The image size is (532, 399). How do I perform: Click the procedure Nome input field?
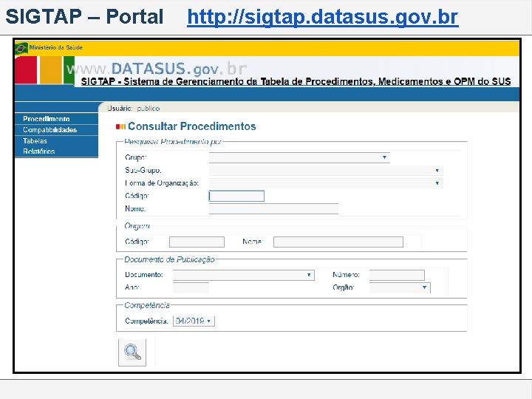(x=273, y=208)
